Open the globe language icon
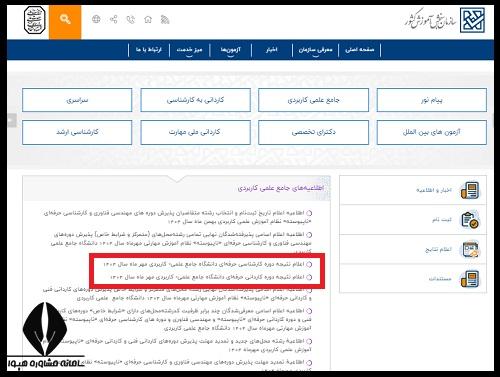The height and width of the screenshot is (377, 500). click(96, 19)
